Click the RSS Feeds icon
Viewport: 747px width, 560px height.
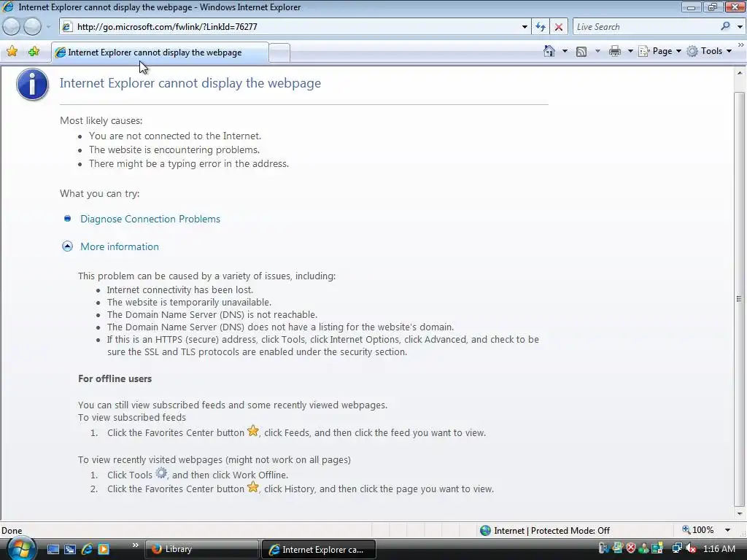click(x=581, y=52)
